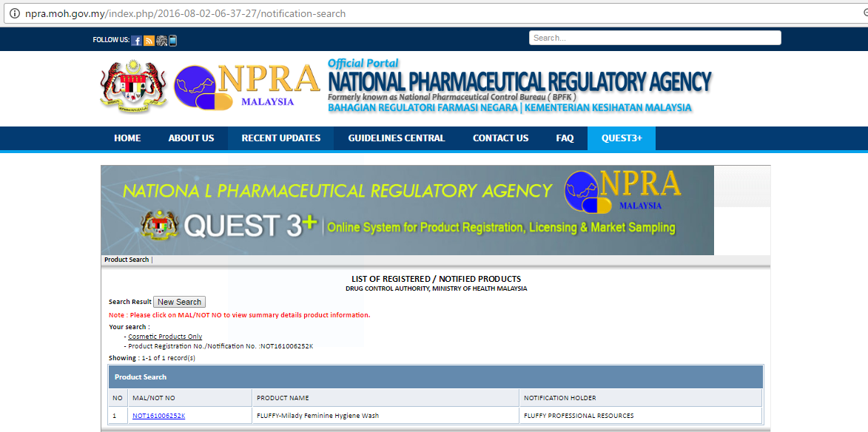Click the FOLLOW US label

[111, 40]
